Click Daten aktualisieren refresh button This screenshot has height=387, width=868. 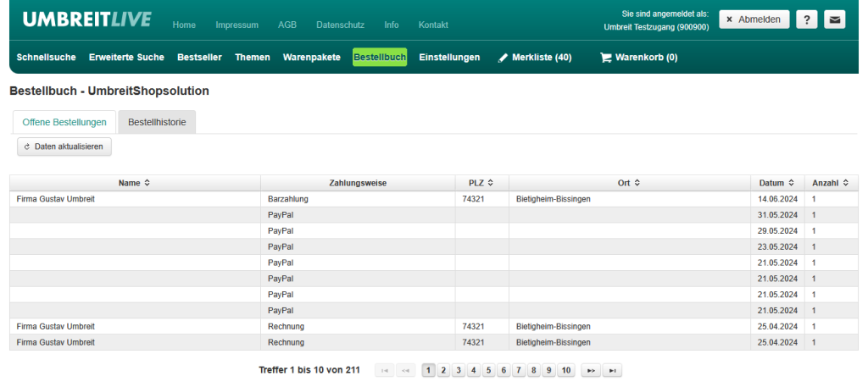64,147
